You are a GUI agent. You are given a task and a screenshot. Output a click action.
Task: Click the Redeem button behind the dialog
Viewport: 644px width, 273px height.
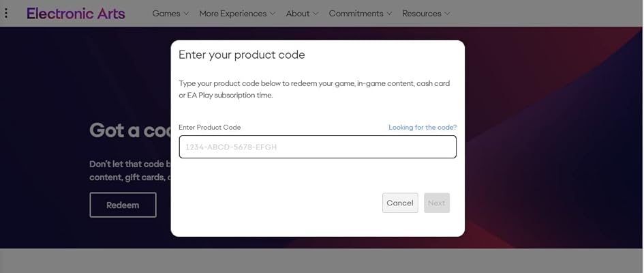[123, 205]
